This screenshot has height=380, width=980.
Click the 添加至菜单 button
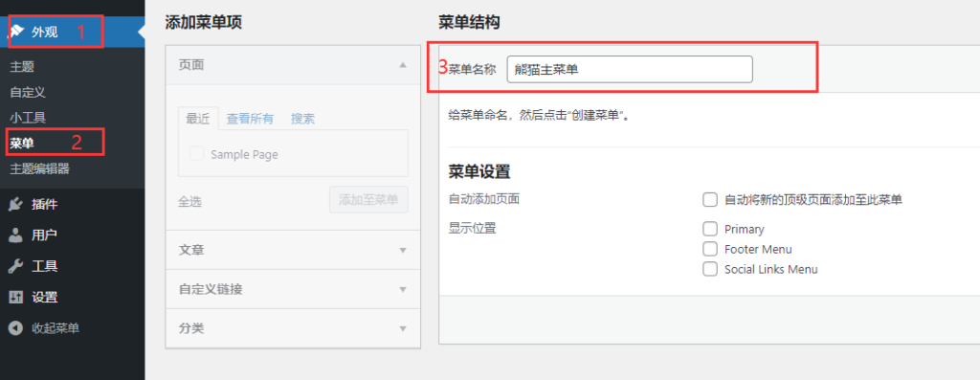pyautogui.click(x=368, y=200)
